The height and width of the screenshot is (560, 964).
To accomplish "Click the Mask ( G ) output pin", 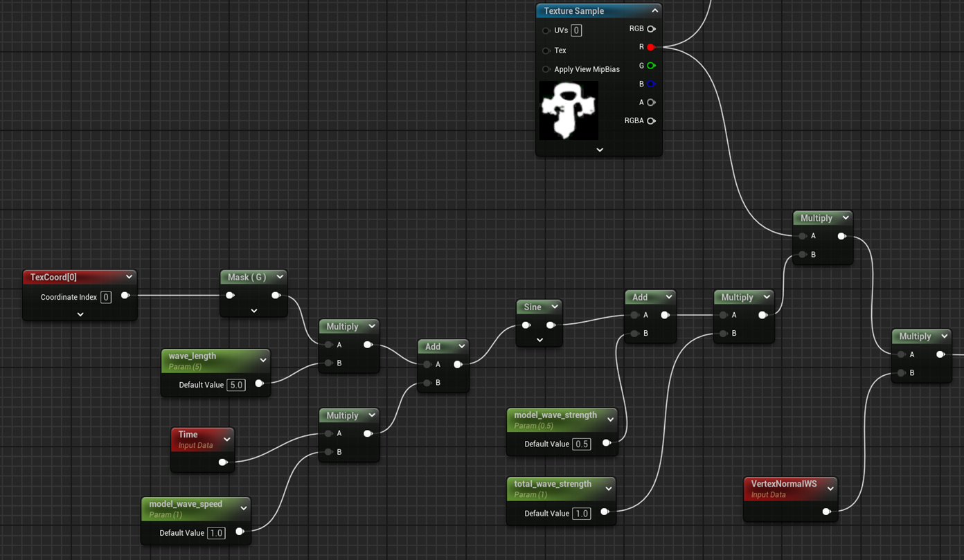I will coord(276,296).
